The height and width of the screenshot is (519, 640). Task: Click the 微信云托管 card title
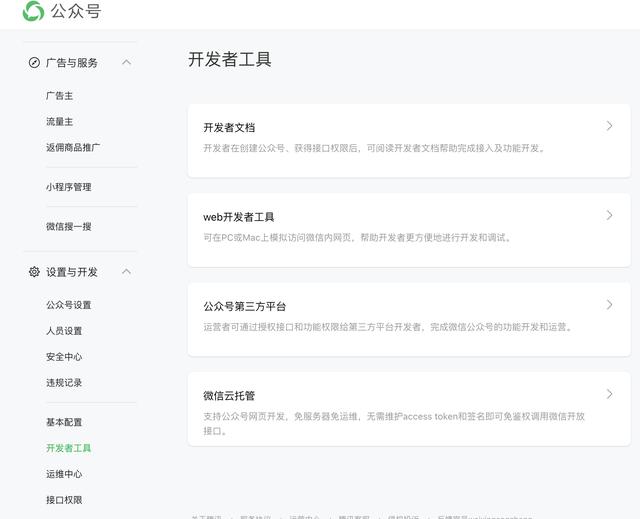click(229, 396)
